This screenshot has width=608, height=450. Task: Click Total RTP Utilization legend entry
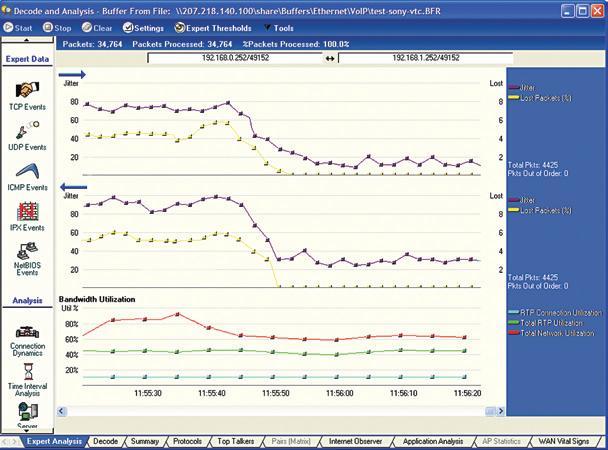545,322
